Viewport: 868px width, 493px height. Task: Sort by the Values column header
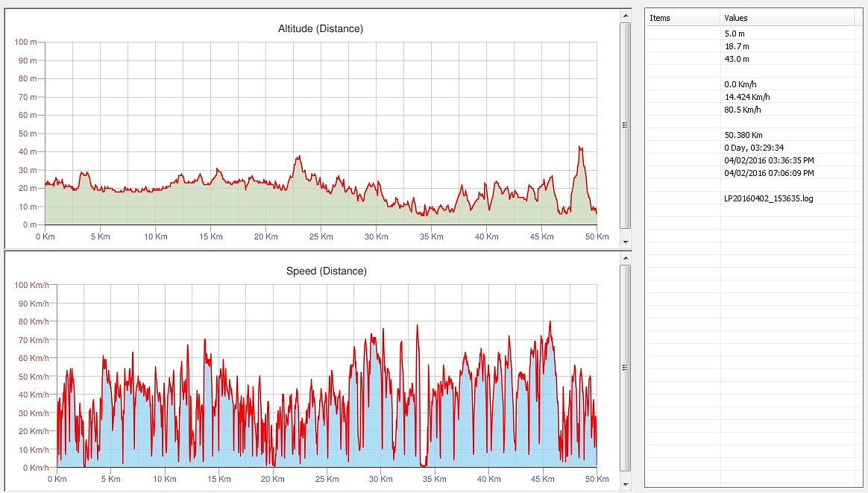(x=790, y=18)
